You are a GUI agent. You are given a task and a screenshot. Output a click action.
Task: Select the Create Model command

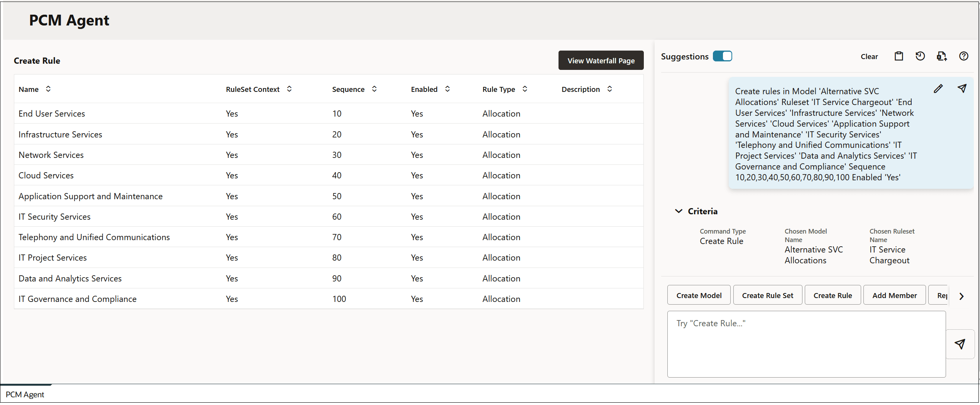699,295
